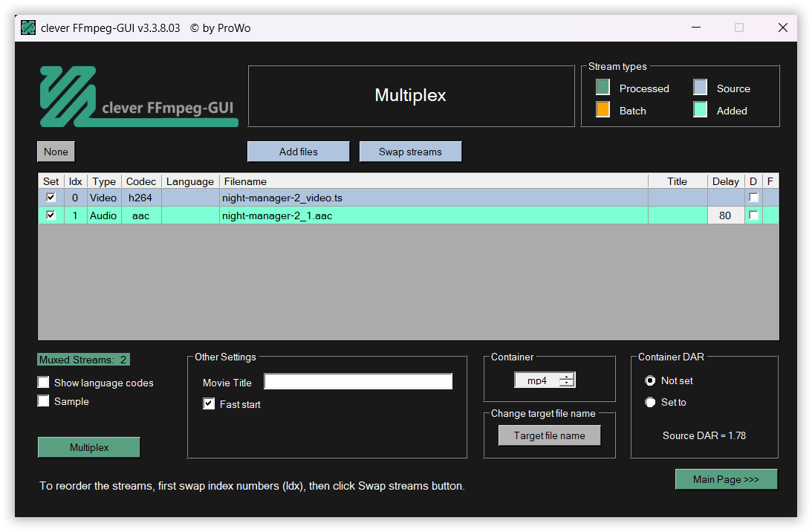Click Add files button
The image size is (812, 532).
click(299, 152)
